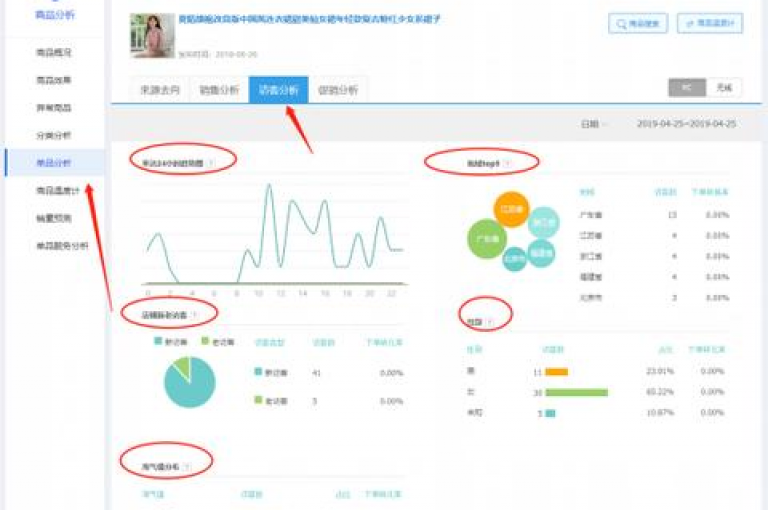Click the 江苏省 row in region table
Viewport: 768px width, 510px height.
click(x=654, y=235)
